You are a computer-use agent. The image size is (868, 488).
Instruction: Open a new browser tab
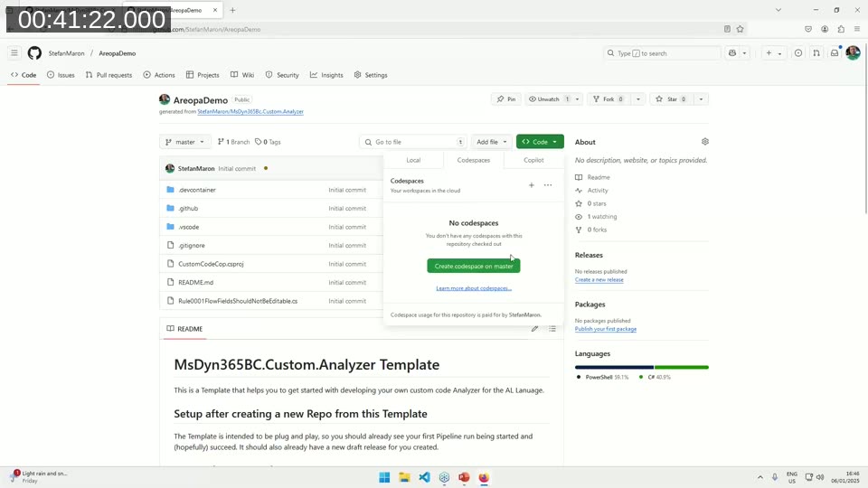pyautogui.click(x=232, y=10)
